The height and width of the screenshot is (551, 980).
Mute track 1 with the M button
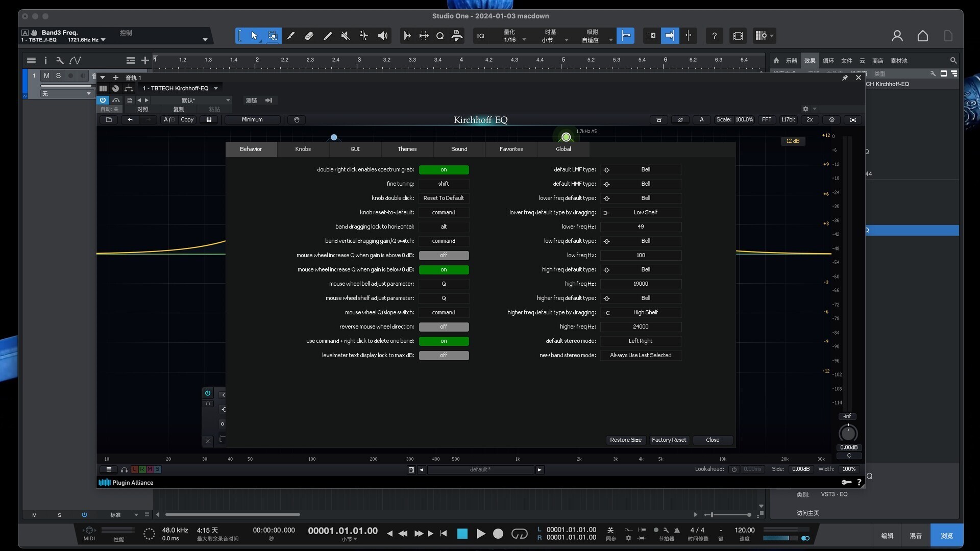point(46,76)
